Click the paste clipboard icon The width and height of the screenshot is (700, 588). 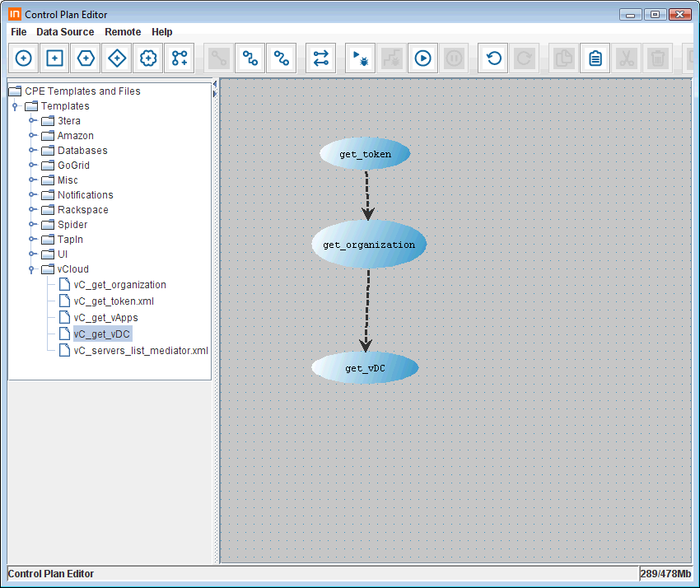[595, 58]
